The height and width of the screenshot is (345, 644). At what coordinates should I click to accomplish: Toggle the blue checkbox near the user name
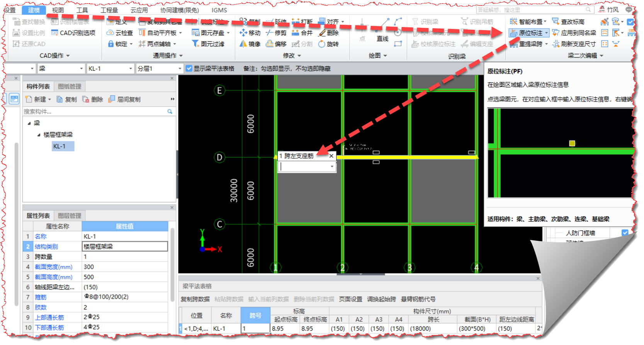tap(630, 22)
